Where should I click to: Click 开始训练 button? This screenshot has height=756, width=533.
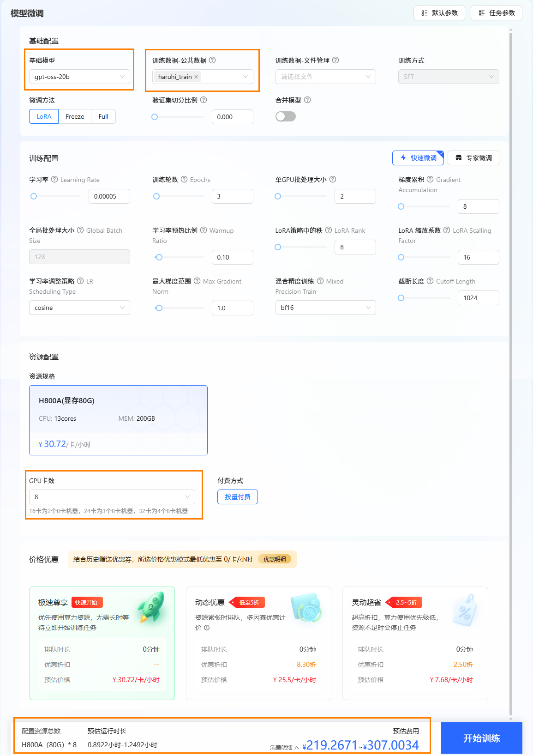[482, 738]
